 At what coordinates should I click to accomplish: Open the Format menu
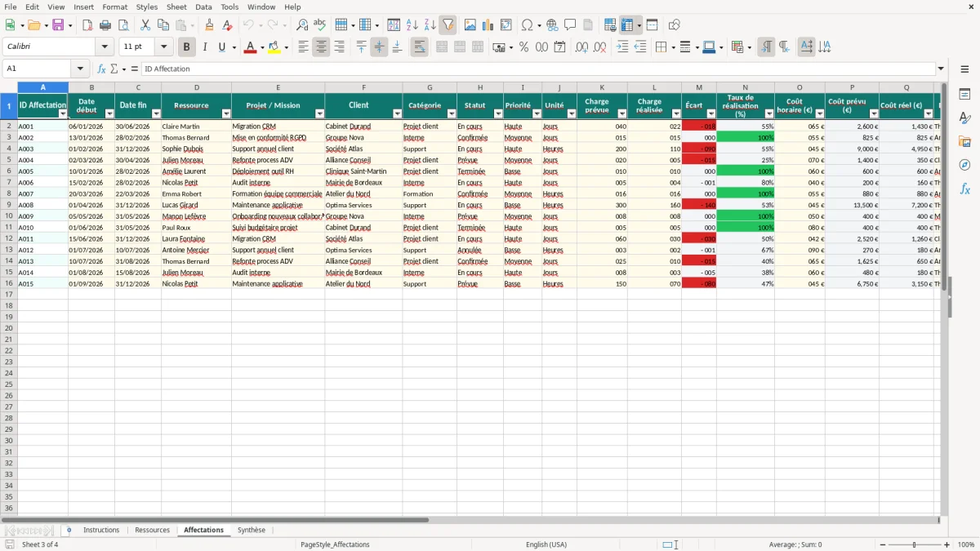coord(115,7)
